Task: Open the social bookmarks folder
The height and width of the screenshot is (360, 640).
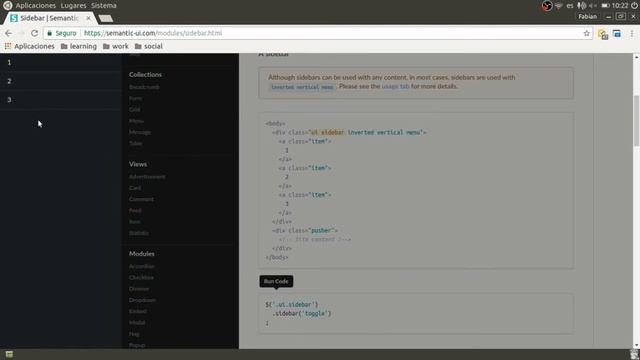Action: 149,46
